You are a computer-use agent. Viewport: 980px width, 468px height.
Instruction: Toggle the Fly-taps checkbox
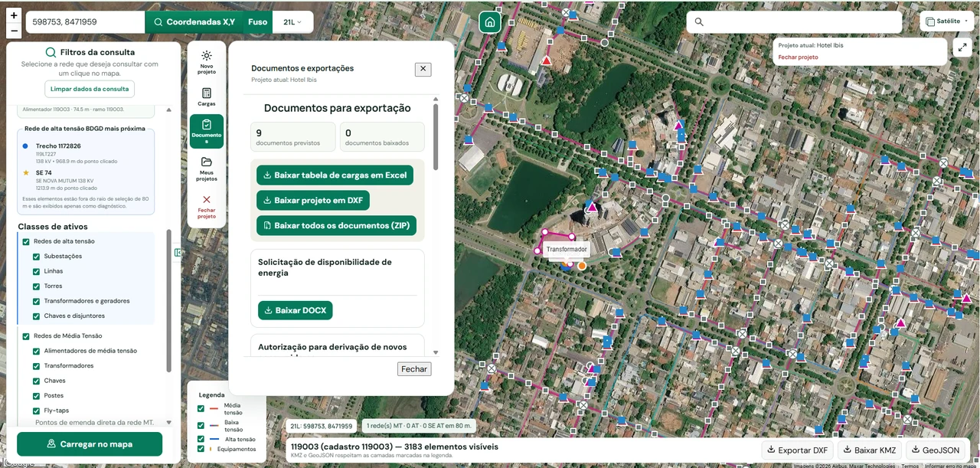click(x=36, y=411)
